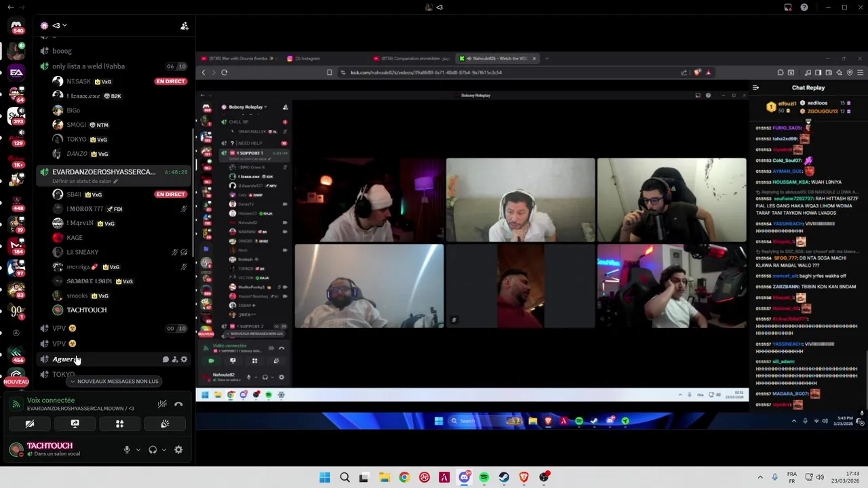
Task: Click the NOUVEAU red pill in sidebar
Action: pyautogui.click(x=16, y=382)
